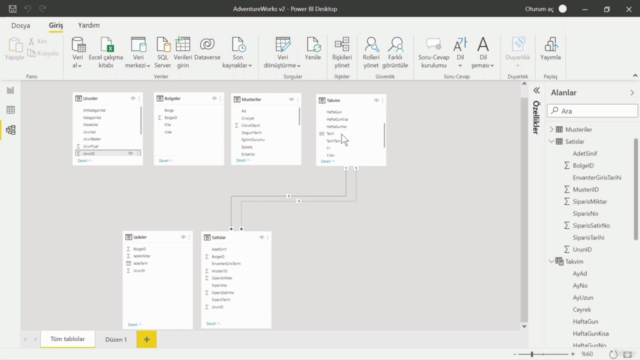
Task: Select SiparisMiktar field in Alanlar list
Action: click(589, 202)
